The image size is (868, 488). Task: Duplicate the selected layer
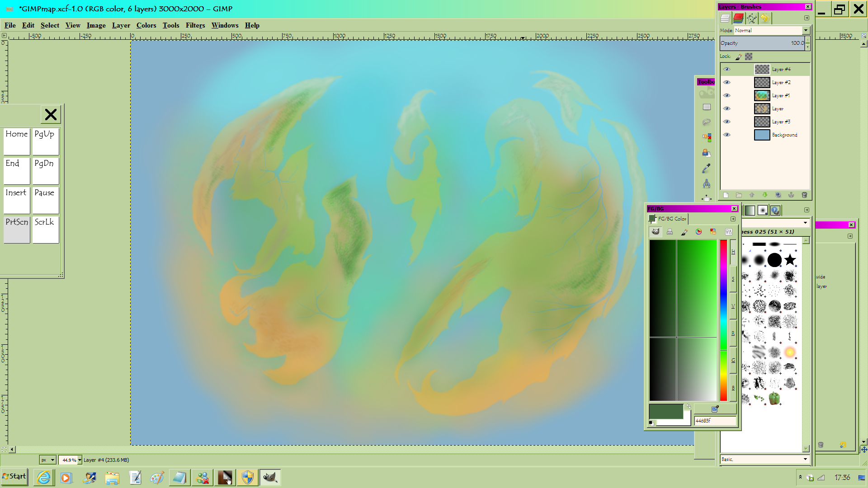coord(778,195)
